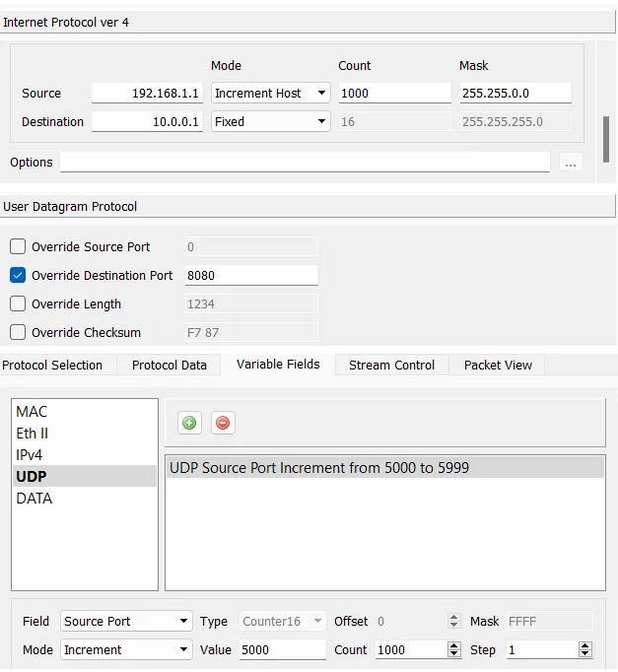Select MAC in protocol list
This screenshot has width=618, height=672.
click(x=85, y=412)
